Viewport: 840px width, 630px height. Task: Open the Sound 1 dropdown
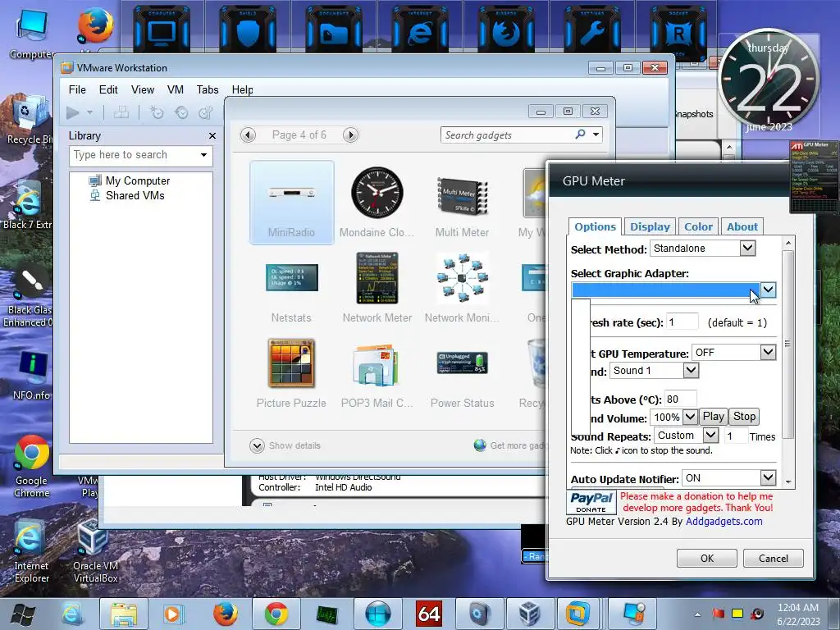tap(691, 370)
